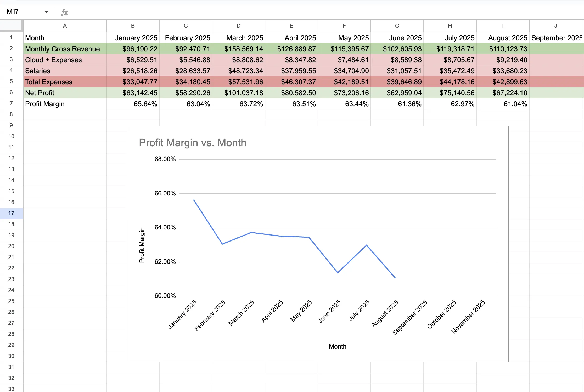
Task: Click the January profit margin 65.64% cell
Action: [x=133, y=104]
